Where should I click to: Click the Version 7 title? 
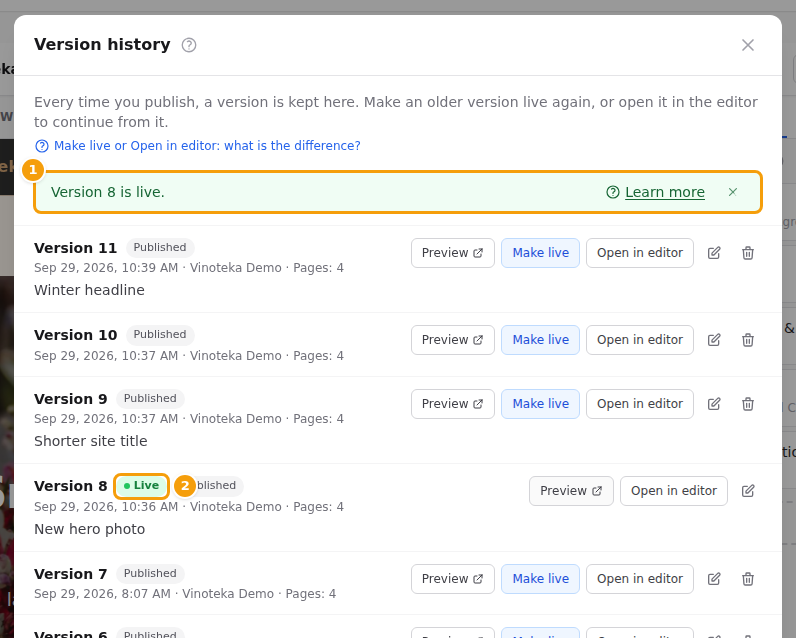(x=71, y=574)
